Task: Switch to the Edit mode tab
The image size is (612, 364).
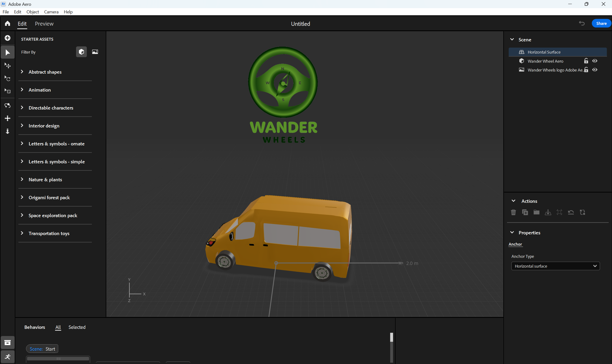Action: [x=22, y=23]
